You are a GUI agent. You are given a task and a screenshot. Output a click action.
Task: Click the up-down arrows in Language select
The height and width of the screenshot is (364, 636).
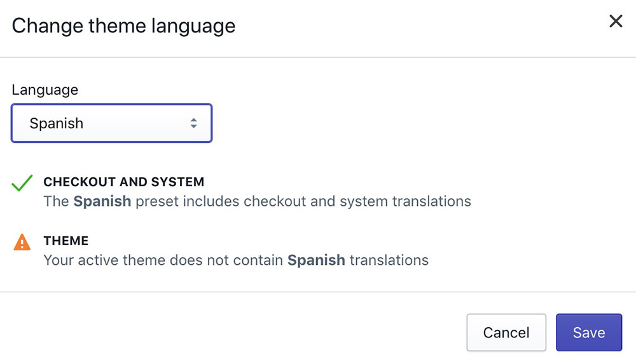[193, 123]
